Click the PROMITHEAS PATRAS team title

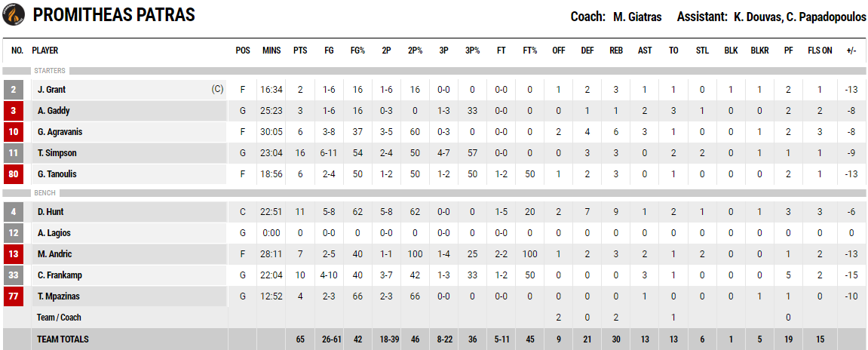point(114,15)
